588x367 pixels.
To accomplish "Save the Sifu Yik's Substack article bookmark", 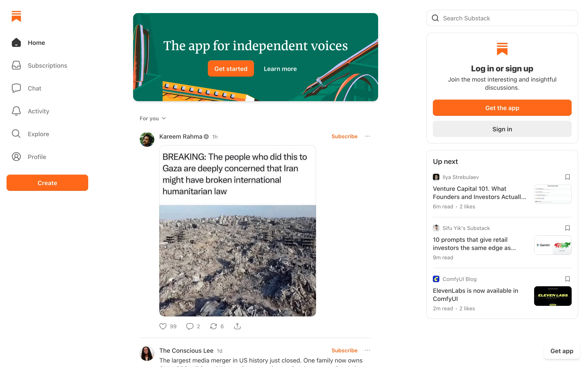I will [x=567, y=228].
